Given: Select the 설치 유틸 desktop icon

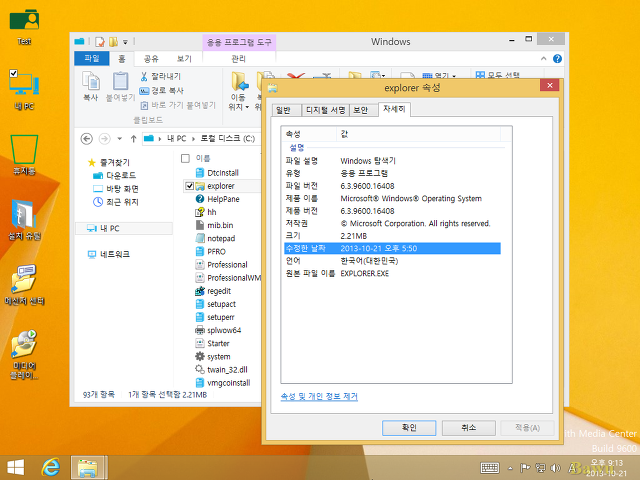Looking at the screenshot, I should [x=24, y=220].
